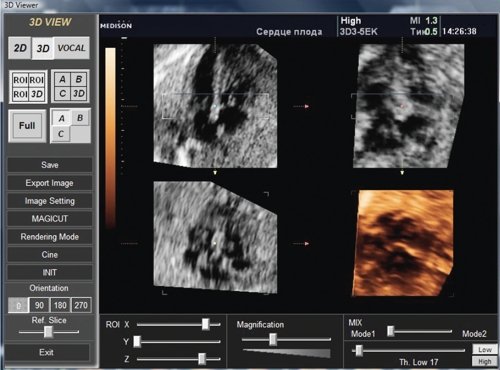Select the Low threshold option

pyautogui.click(x=485, y=349)
